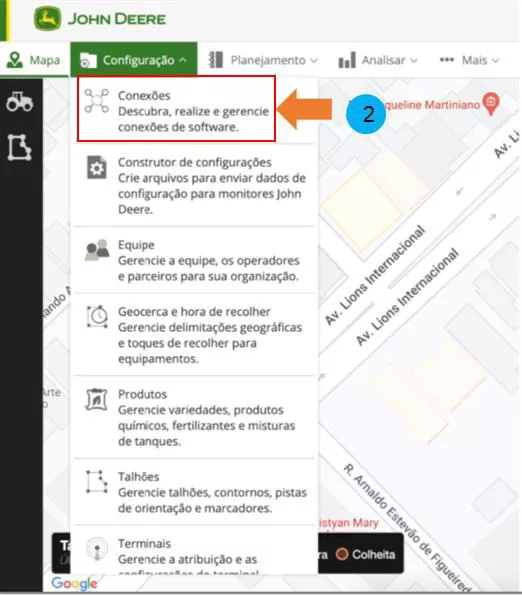
Task: Click the Produtos seed bag icon
Action: (x=97, y=399)
